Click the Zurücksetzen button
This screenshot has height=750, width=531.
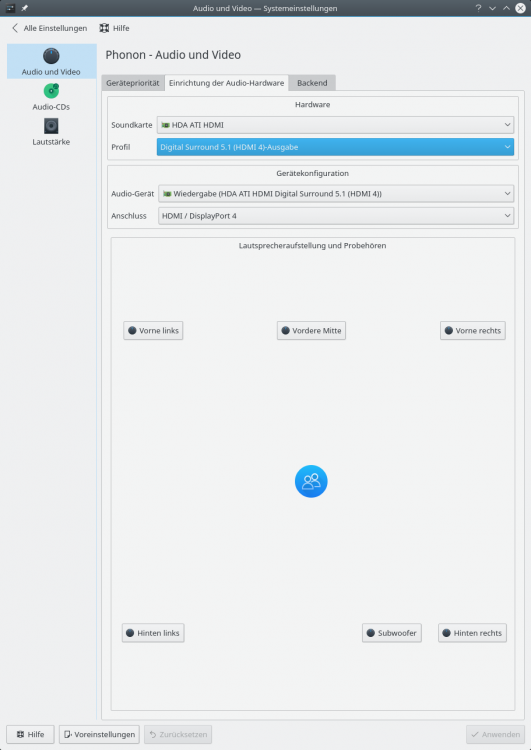pyautogui.click(x=178, y=734)
